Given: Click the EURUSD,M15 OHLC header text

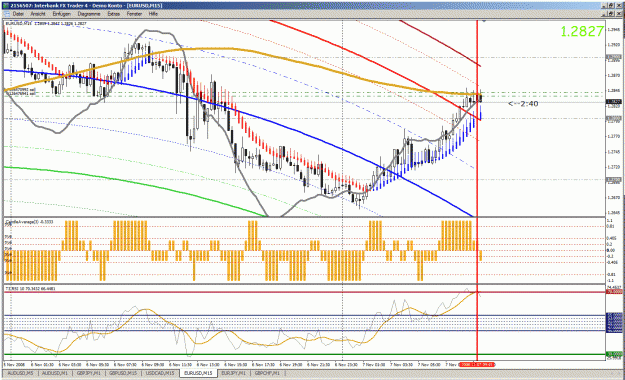Looking at the screenshot, I should pos(46,24).
